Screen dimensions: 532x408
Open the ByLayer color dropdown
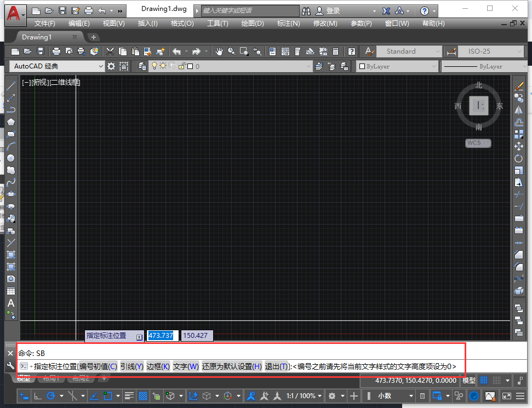click(x=397, y=66)
